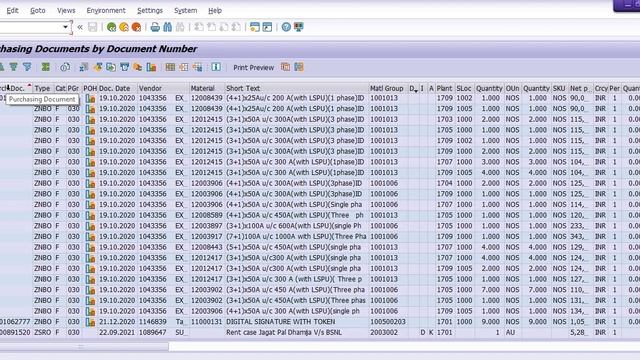Click the yellow Exit button icon
The height and width of the screenshot is (360, 640).
[124, 27]
